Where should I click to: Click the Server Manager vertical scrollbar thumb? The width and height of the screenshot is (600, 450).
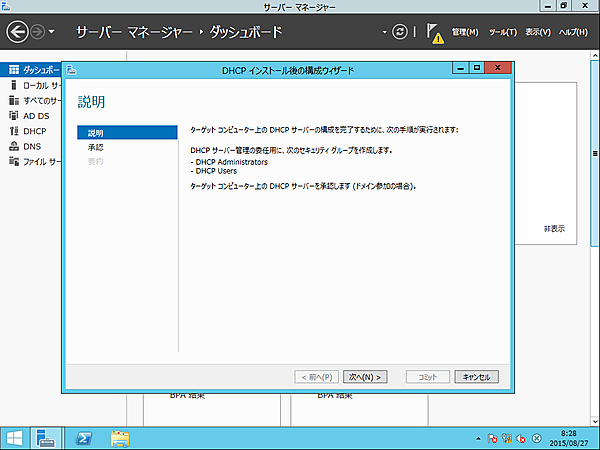click(595, 153)
